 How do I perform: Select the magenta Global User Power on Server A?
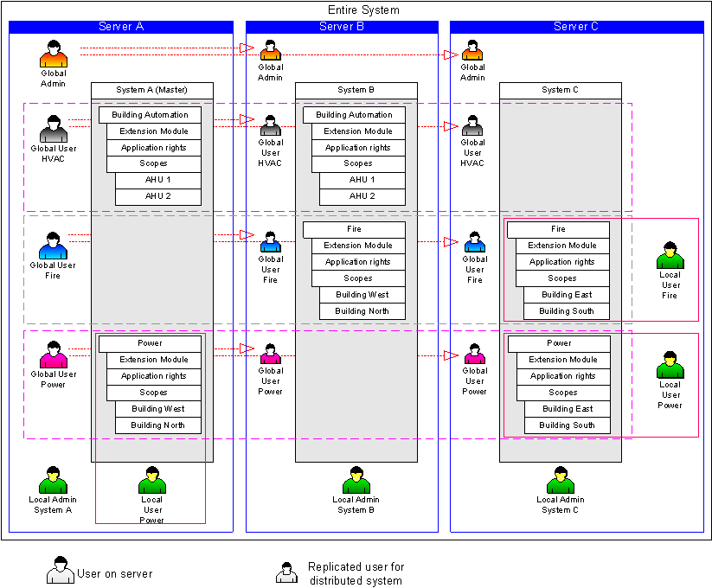(54, 355)
